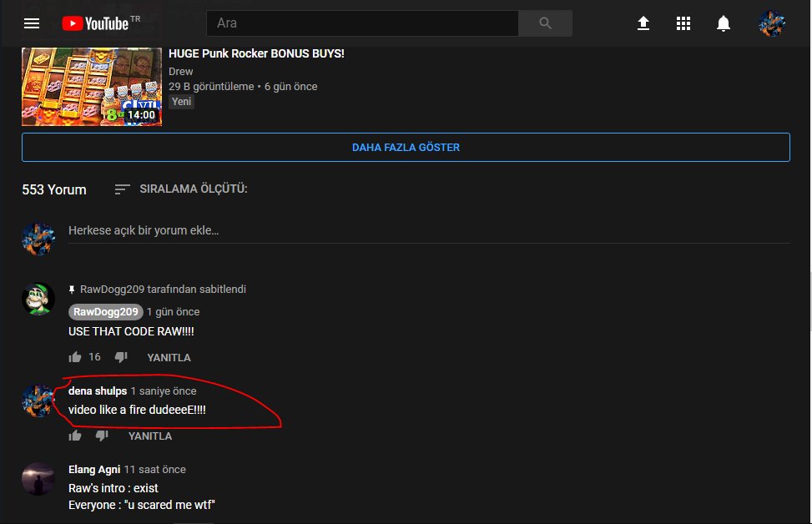This screenshot has height=524, width=812.
Task: Open the account avatar menu in header
Action: (x=772, y=23)
